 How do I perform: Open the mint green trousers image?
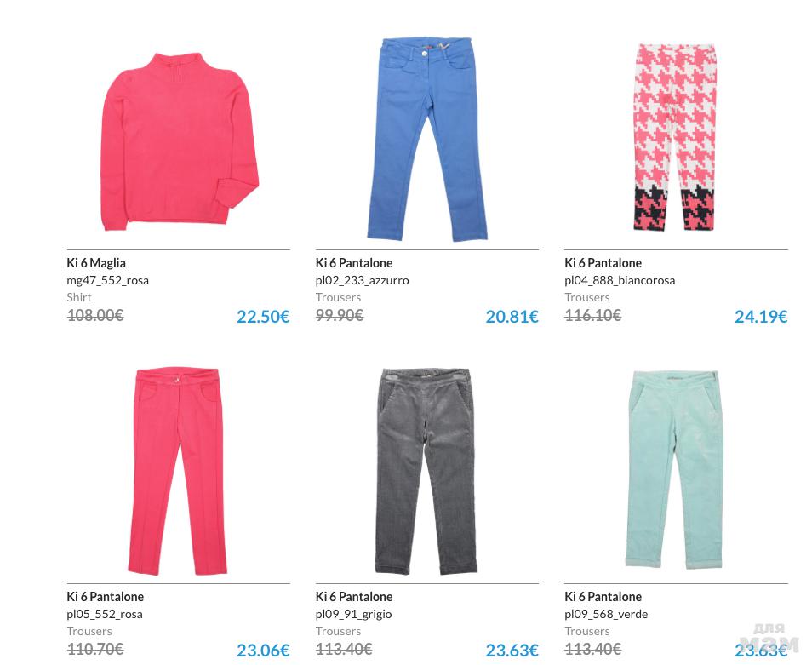coord(674,469)
